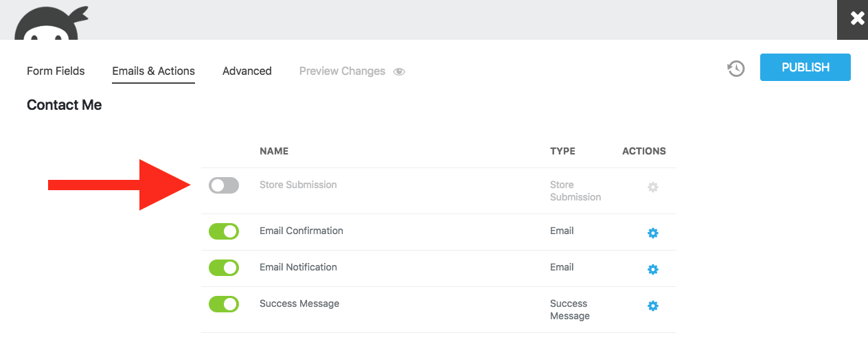This screenshot has width=868, height=346.
Task: Disable the Email Confirmation toggle
Action: [224, 231]
